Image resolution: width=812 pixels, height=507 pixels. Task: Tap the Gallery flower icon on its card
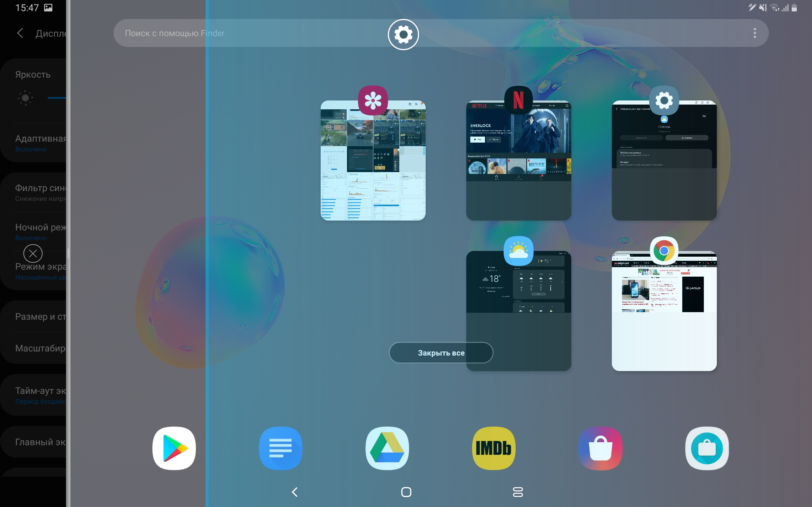coord(373,100)
